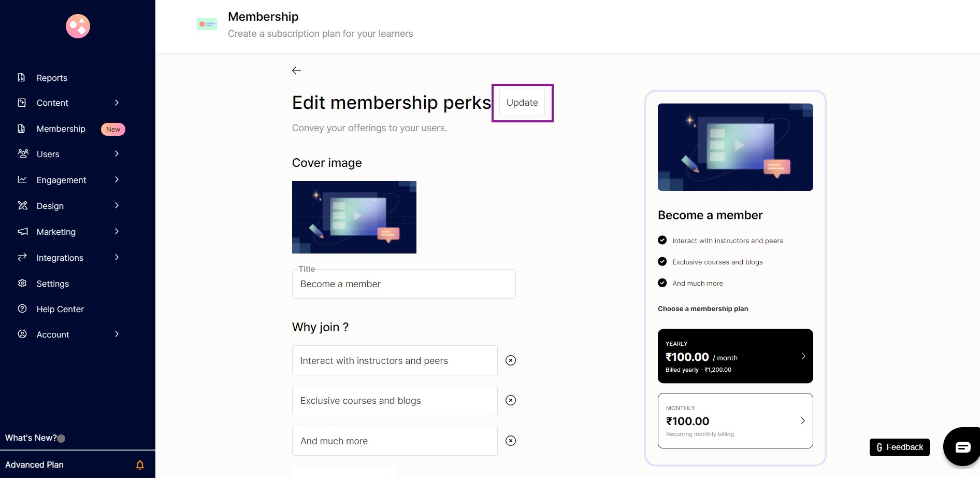
Task: Delete the 'And much more' perk
Action: click(x=511, y=441)
